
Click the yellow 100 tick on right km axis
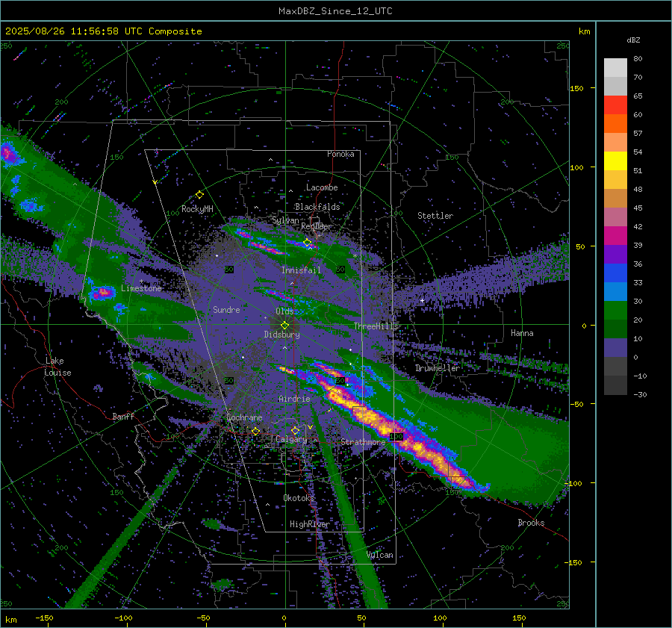(x=576, y=167)
